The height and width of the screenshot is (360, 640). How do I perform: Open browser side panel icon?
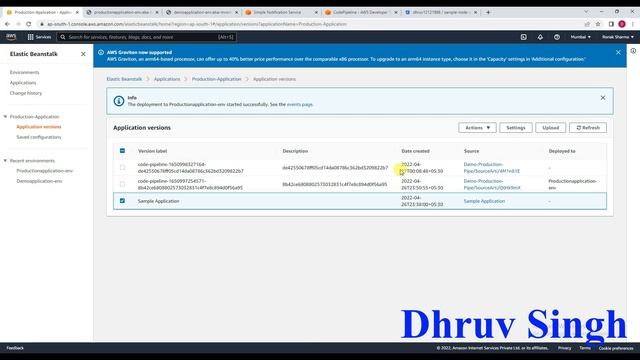(611, 24)
